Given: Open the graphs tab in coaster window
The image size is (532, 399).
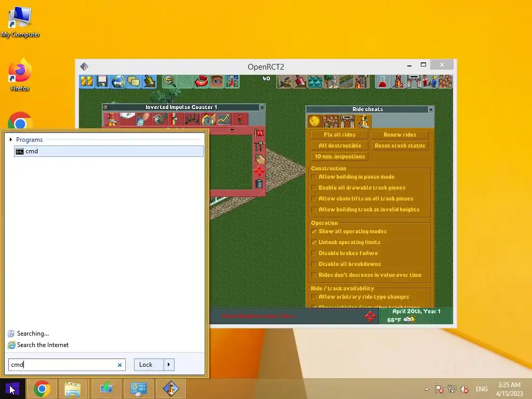Looking at the screenshot, I should coord(224,120).
